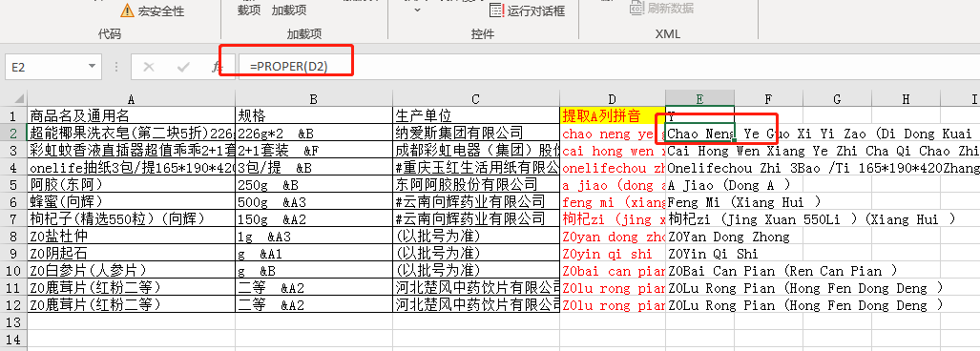Select cell 226g*2 &B
The image size is (980, 351).
click(314, 133)
